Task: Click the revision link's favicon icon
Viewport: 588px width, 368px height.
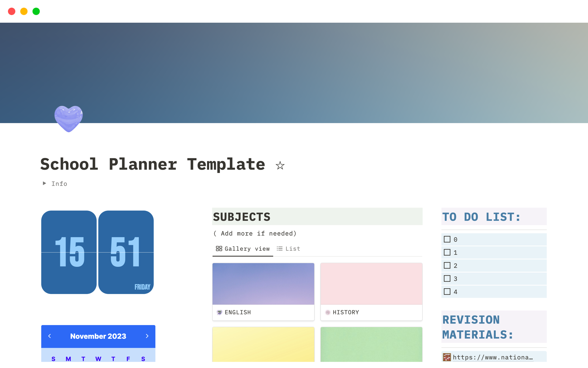Action: tap(447, 357)
